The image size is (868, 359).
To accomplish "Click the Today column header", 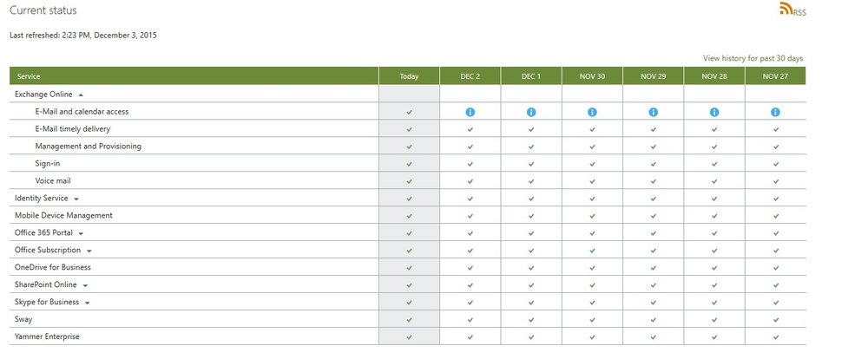I will [409, 76].
